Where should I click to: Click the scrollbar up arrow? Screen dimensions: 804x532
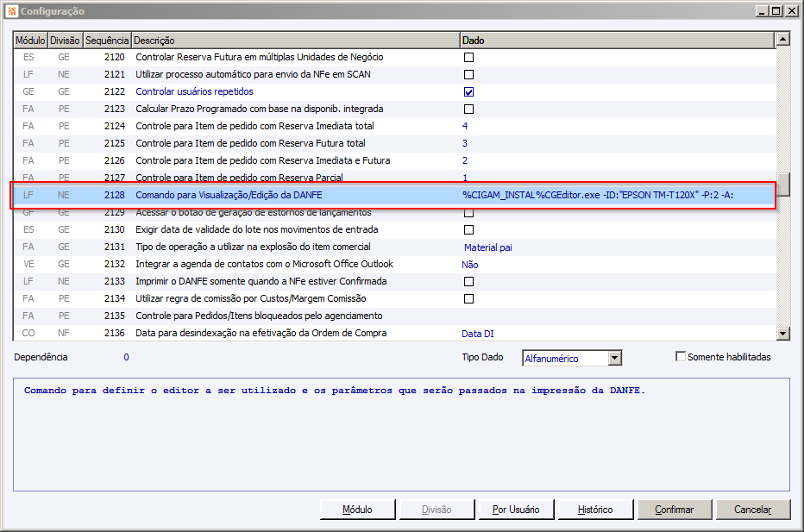[x=783, y=39]
